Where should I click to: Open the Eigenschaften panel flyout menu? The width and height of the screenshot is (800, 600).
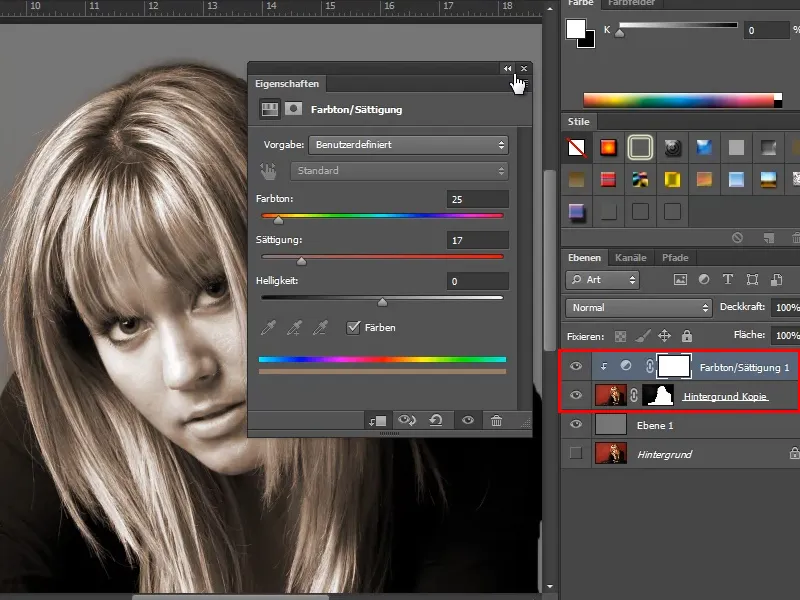coord(524,83)
